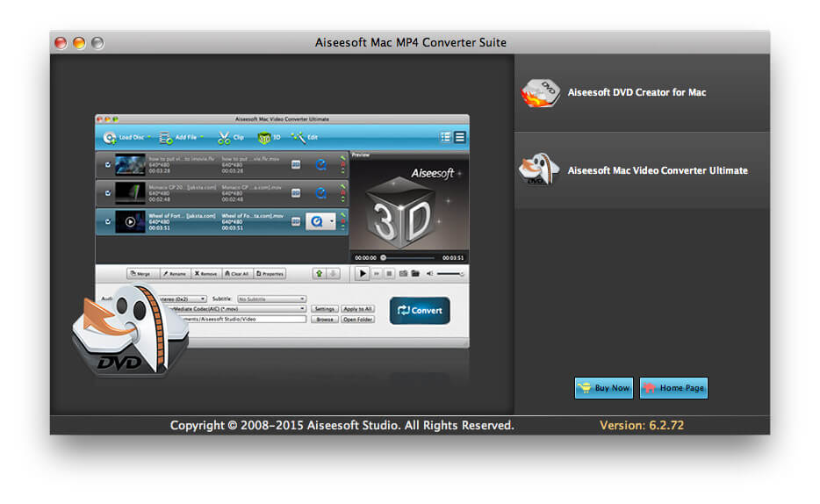This screenshot has width=820, height=504.
Task: Click the large DVD film-mask logo
Action: point(130,330)
